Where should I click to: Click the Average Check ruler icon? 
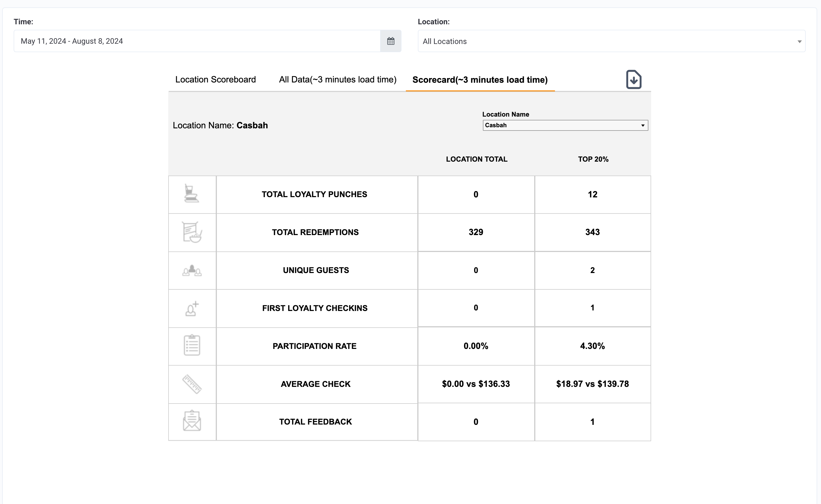[192, 384]
